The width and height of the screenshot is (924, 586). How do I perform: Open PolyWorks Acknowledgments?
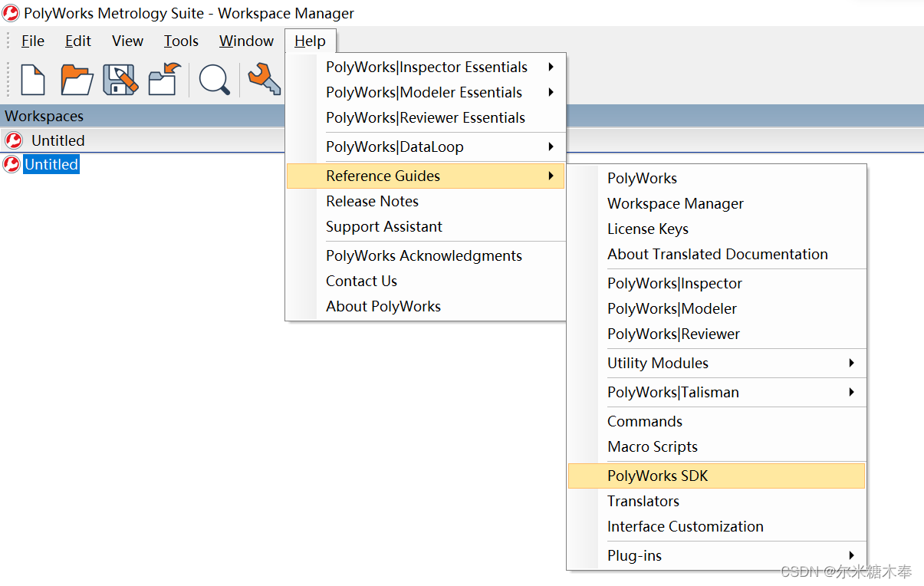point(426,256)
